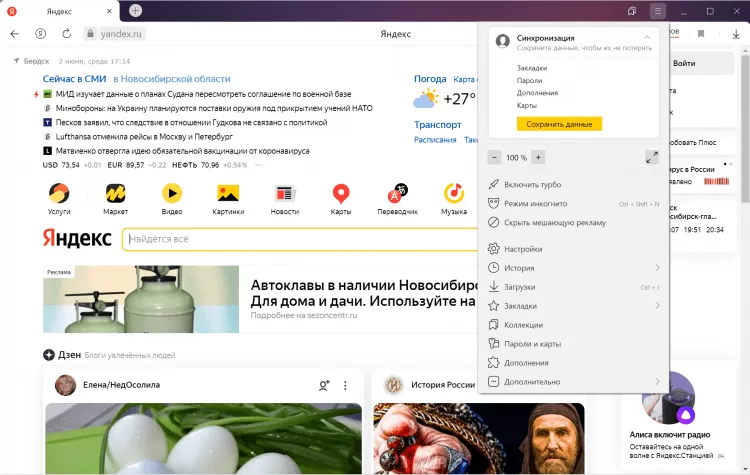Collapse the Синхронизация panel chevron
The width and height of the screenshot is (750, 475).
click(x=647, y=38)
